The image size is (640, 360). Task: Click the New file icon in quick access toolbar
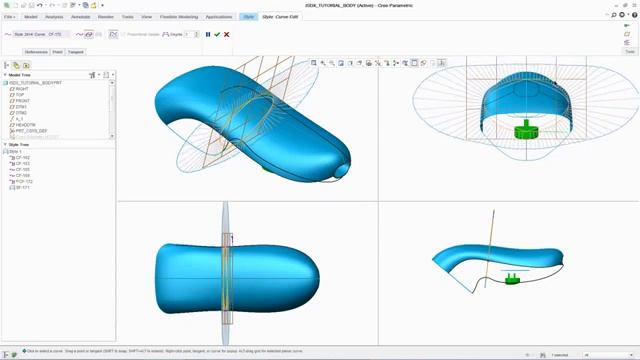click(x=16, y=5)
